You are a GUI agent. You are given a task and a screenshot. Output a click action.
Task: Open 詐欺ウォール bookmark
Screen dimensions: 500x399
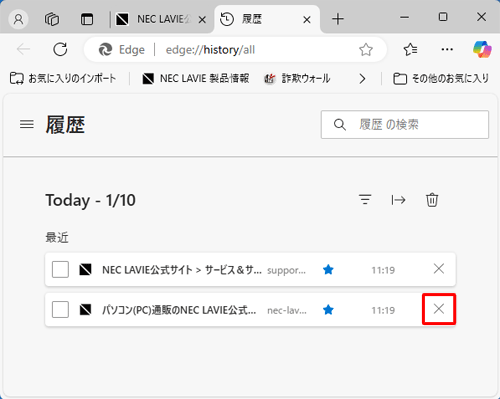pos(297,79)
